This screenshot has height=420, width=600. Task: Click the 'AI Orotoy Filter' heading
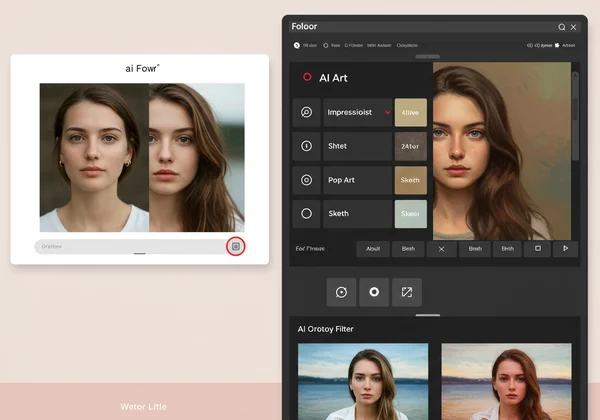point(326,329)
